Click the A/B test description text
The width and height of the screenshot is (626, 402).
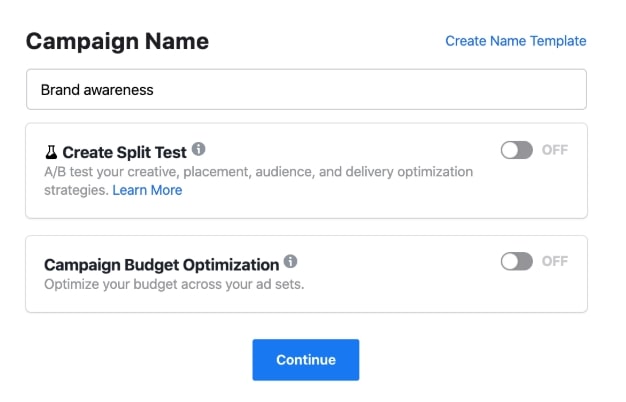[x=258, y=181]
